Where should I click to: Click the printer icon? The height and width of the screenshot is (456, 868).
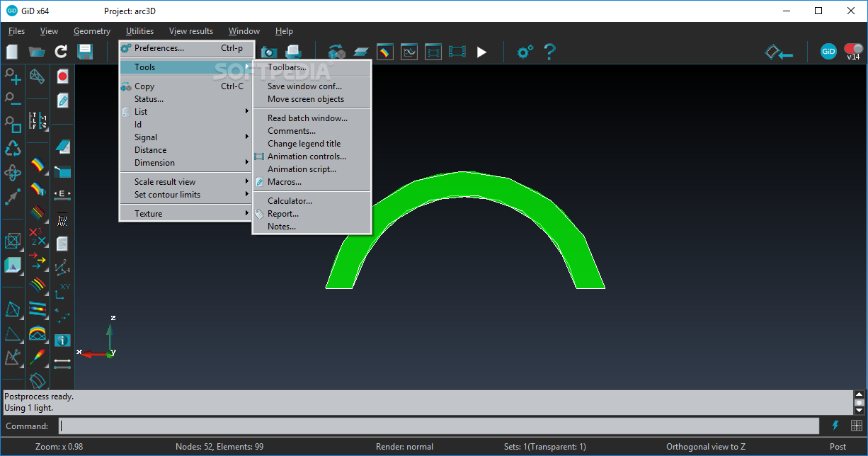pyautogui.click(x=293, y=52)
